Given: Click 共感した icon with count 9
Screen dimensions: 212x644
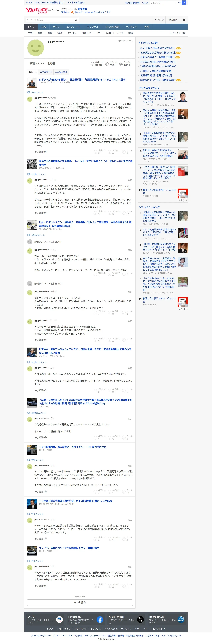Looking at the screenshot, I should [x=95, y=213].
